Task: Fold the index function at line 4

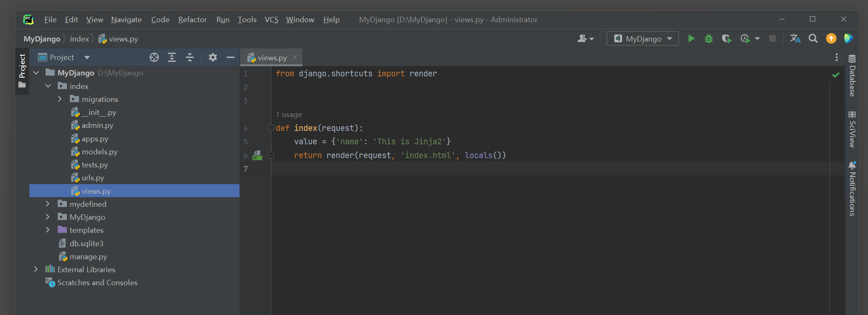Action: pos(271,128)
